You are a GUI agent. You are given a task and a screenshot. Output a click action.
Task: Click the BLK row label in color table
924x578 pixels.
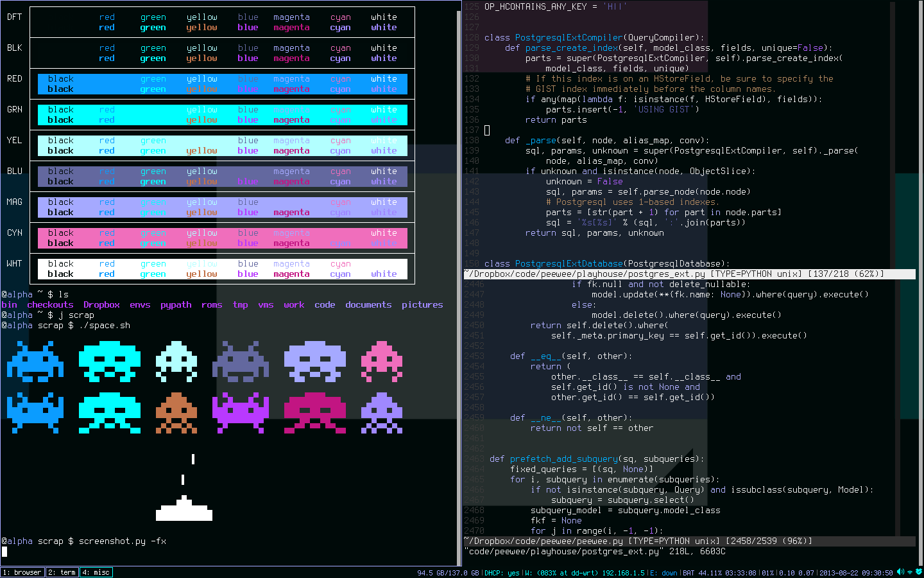(14, 48)
